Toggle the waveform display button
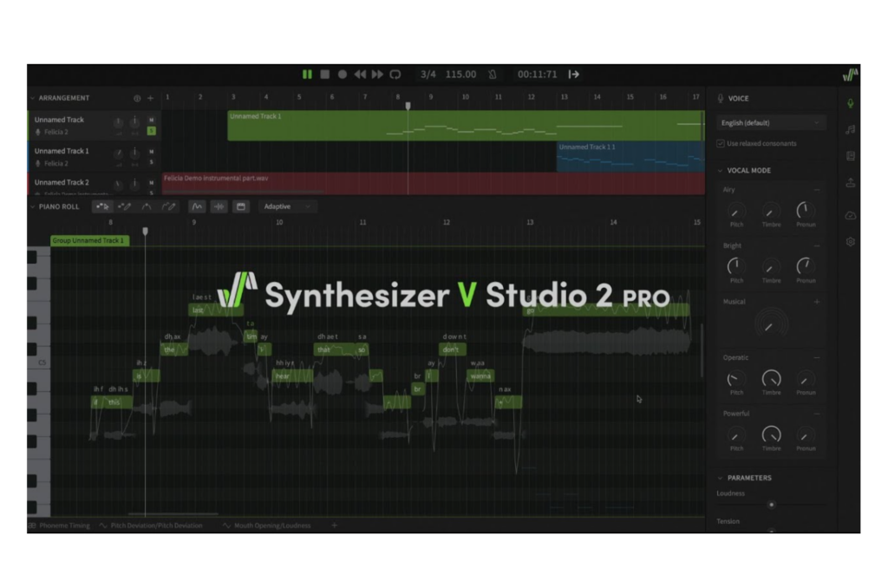Screen dimensions: 888x588 (219, 206)
